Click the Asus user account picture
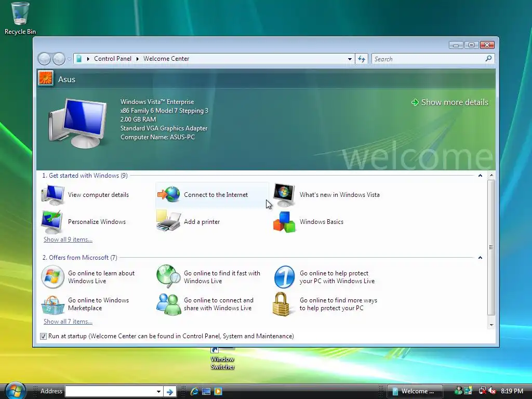532x399 pixels. [x=46, y=78]
